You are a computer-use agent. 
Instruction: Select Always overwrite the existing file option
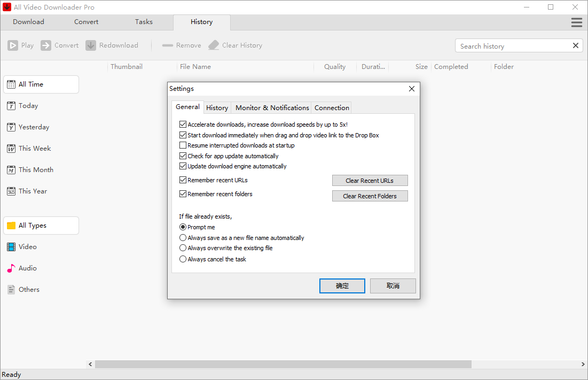(x=183, y=248)
